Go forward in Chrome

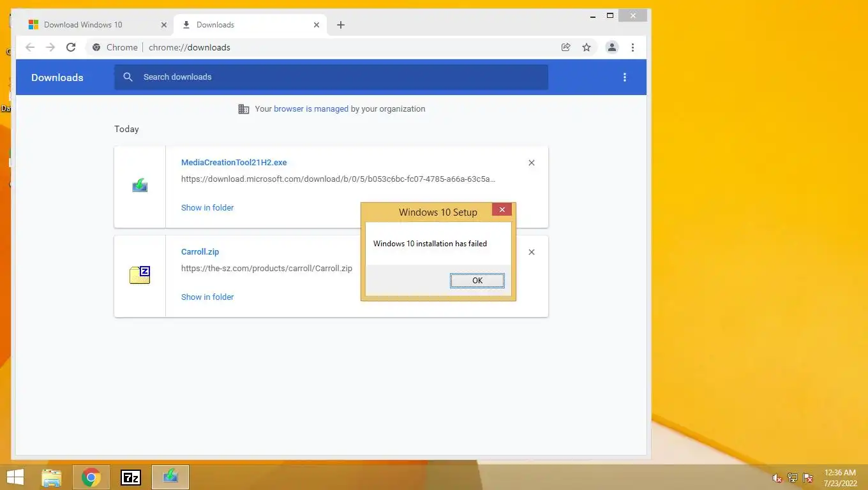tap(50, 47)
